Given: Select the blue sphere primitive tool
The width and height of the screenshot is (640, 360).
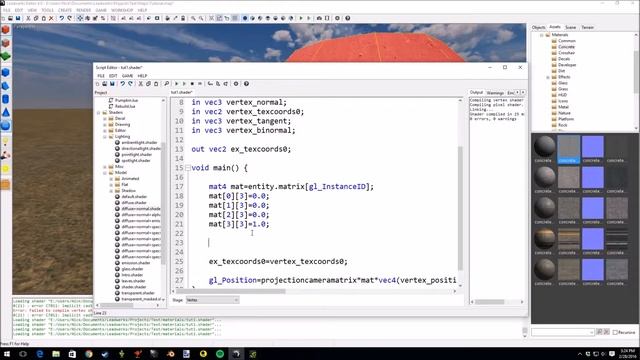Looking at the screenshot, I should pos(6,126).
